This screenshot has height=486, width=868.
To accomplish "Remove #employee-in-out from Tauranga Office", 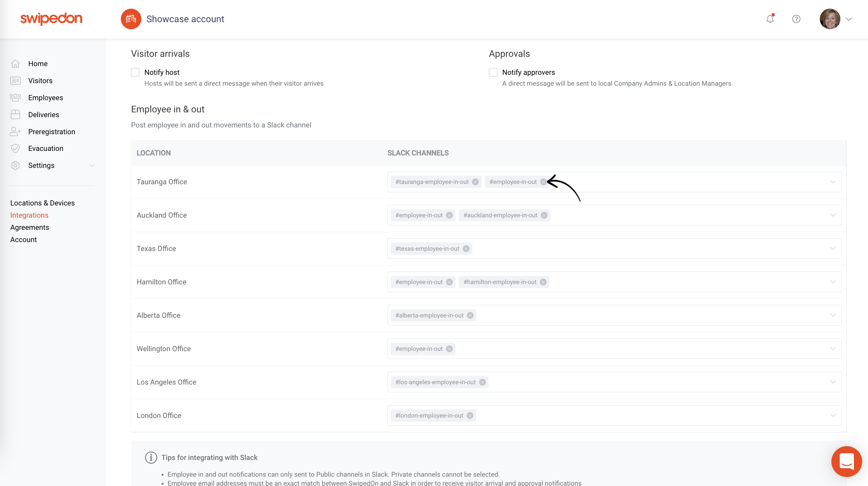I will click(543, 182).
